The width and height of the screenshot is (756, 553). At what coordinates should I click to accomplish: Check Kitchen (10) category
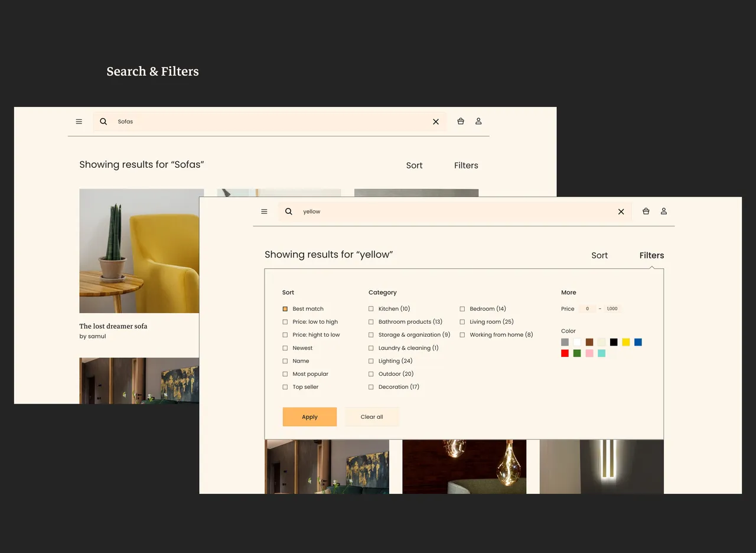click(371, 309)
